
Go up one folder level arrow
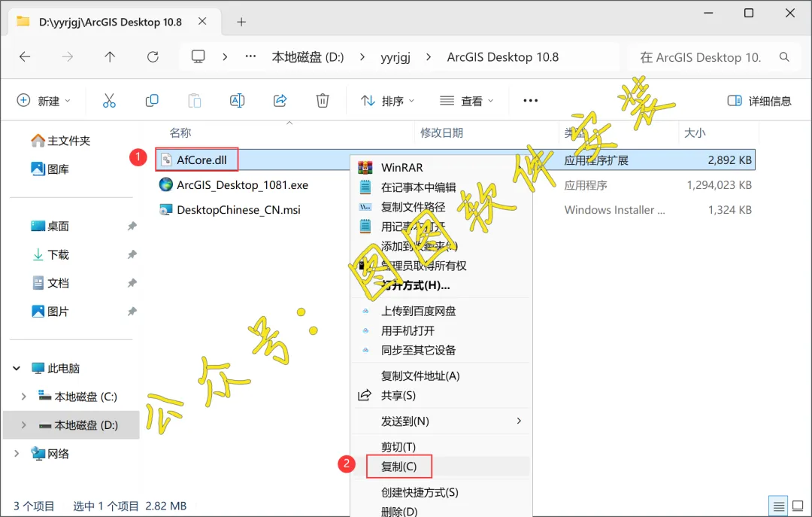pos(110,57)
